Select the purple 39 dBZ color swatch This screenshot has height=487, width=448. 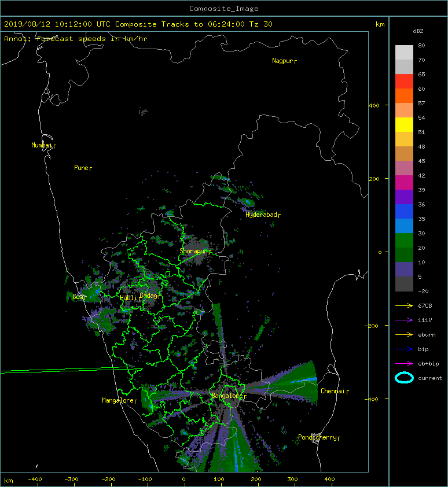click(404, 197)
